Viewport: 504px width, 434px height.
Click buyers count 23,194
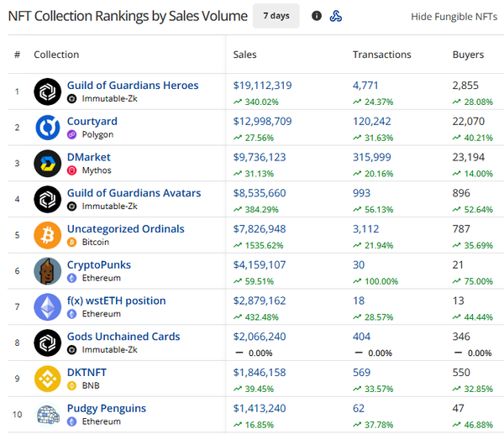coord(469,157)
